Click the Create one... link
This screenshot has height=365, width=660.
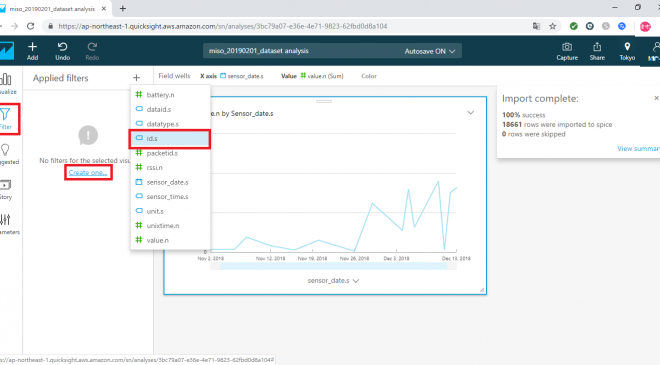tap(88, 173)
